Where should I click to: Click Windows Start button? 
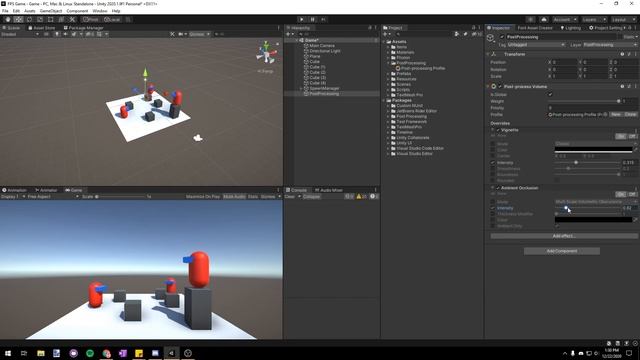pyautogui.click(x=8, y=353)
